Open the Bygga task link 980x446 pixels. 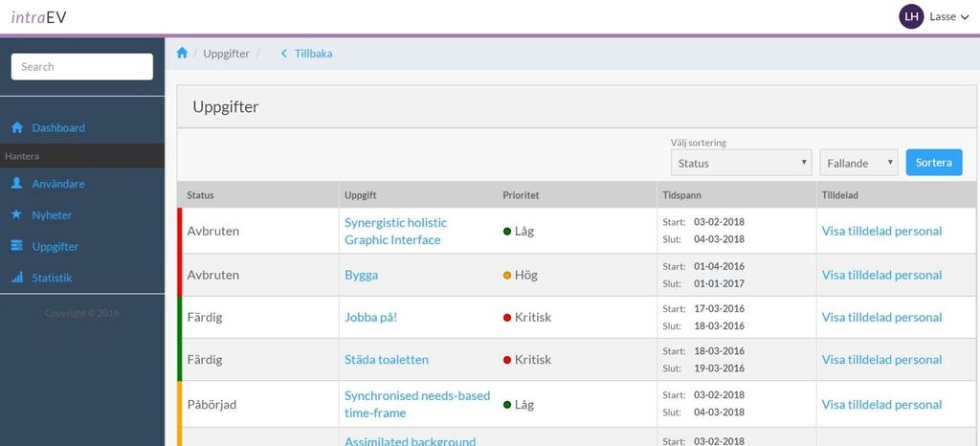361,275
